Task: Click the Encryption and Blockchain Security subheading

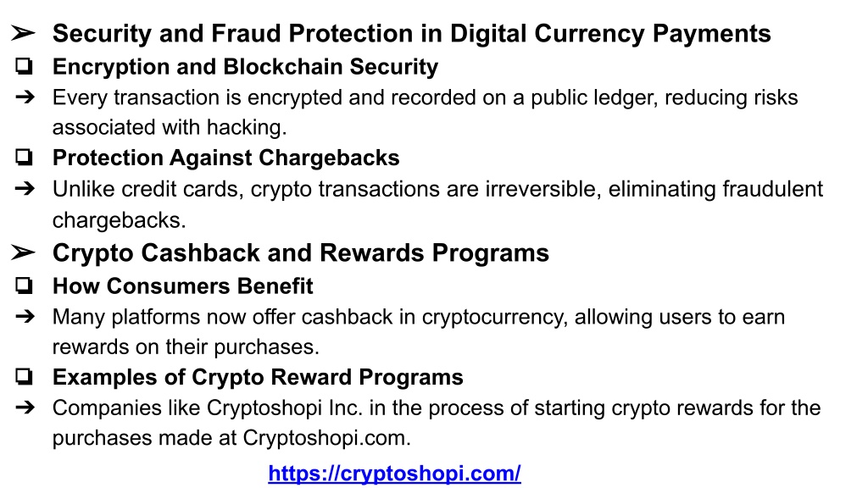Action: [245, 67]
